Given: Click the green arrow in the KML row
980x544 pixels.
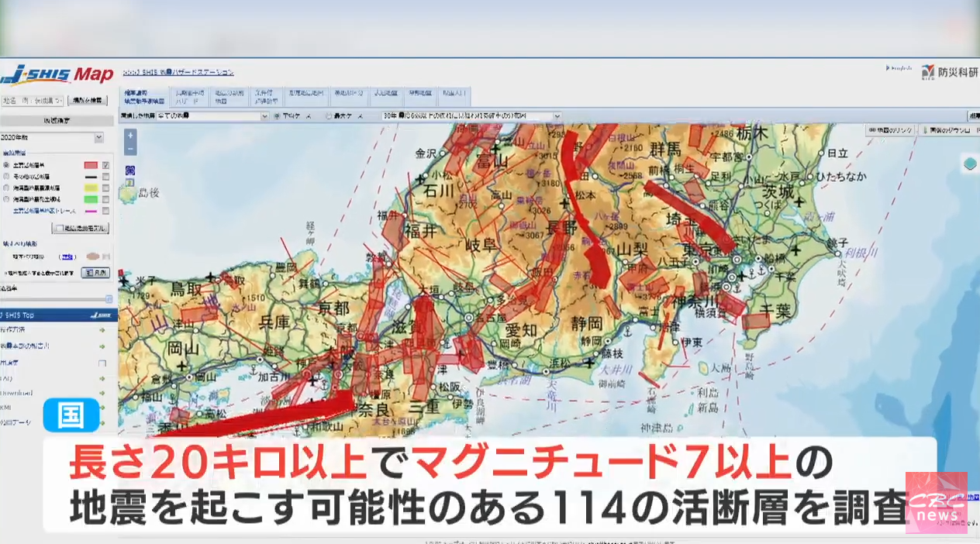Looking at the screenshot, I should click(102, 408).
